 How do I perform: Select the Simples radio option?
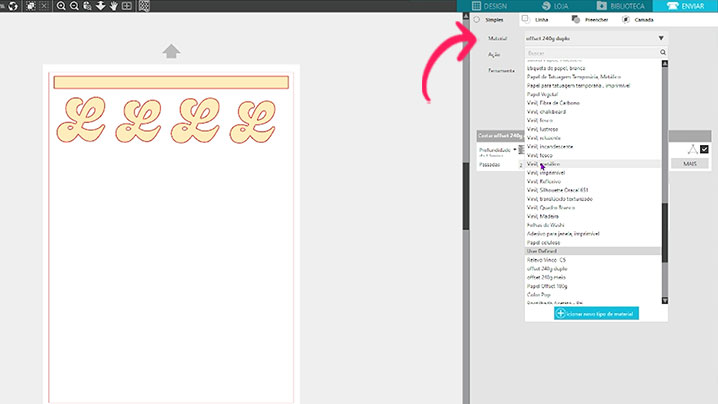pyautogui.click(x=477, y=19)
